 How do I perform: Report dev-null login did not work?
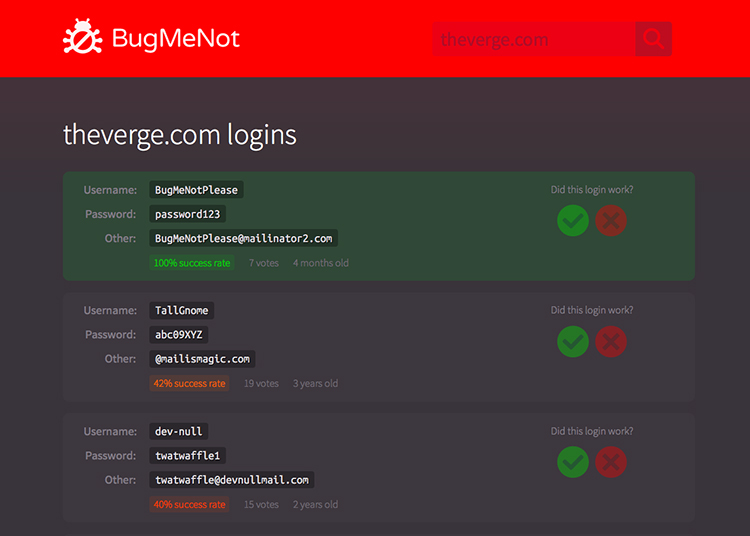tap(611, 462)
